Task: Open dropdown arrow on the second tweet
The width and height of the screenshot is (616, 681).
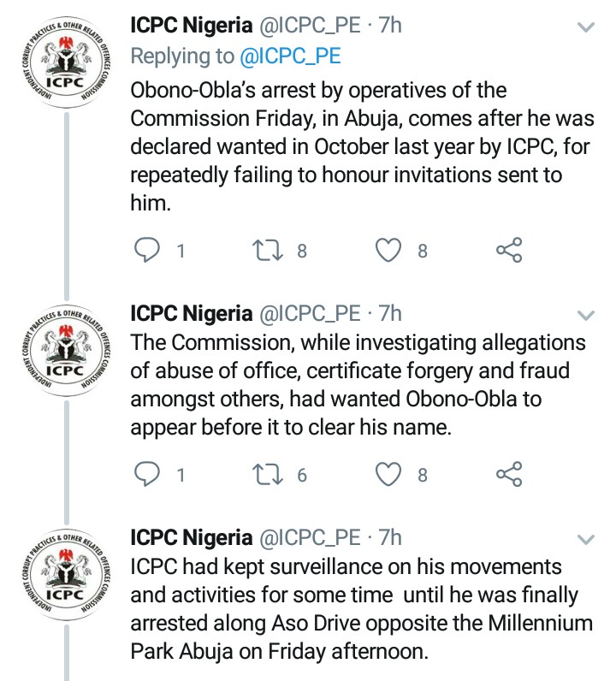Action: 585,314
